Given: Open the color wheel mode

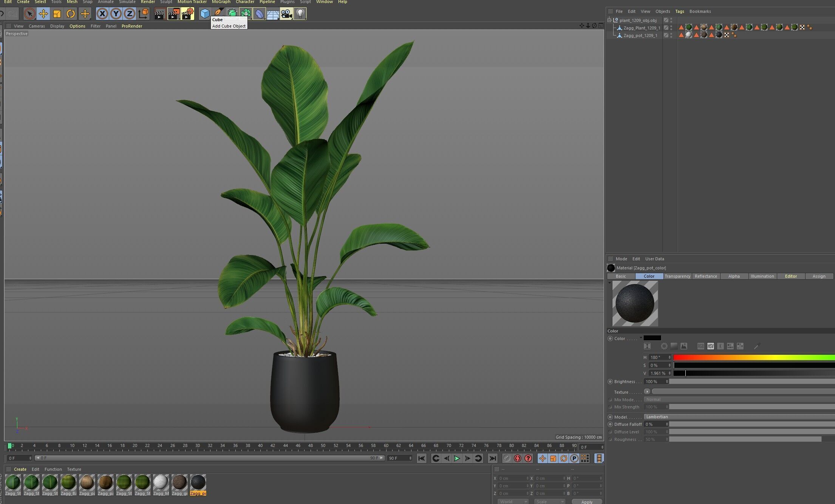Looking at the screenshot, I should 664,346.
